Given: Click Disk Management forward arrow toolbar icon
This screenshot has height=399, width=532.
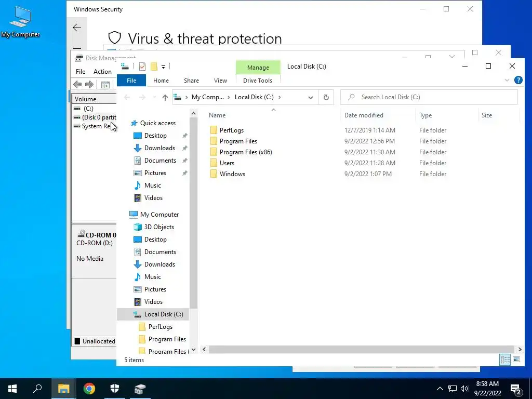Looking at the screenshot, I should pos(89,85).
